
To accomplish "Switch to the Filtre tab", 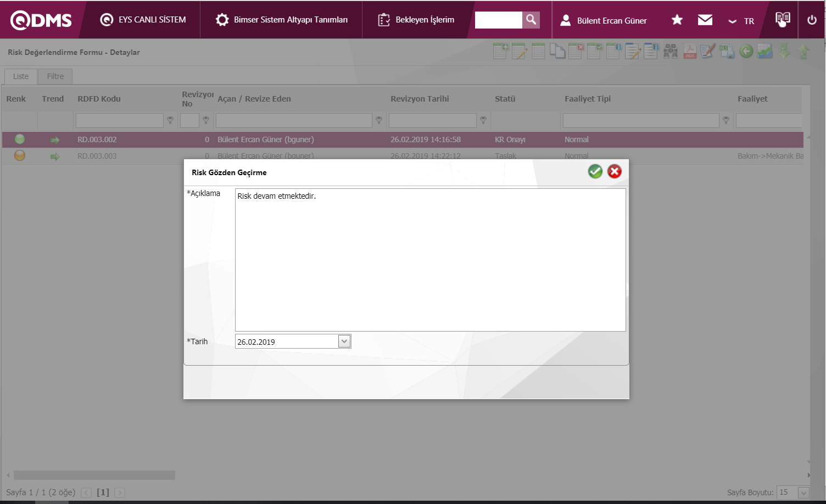I will [x=55, y=76].
